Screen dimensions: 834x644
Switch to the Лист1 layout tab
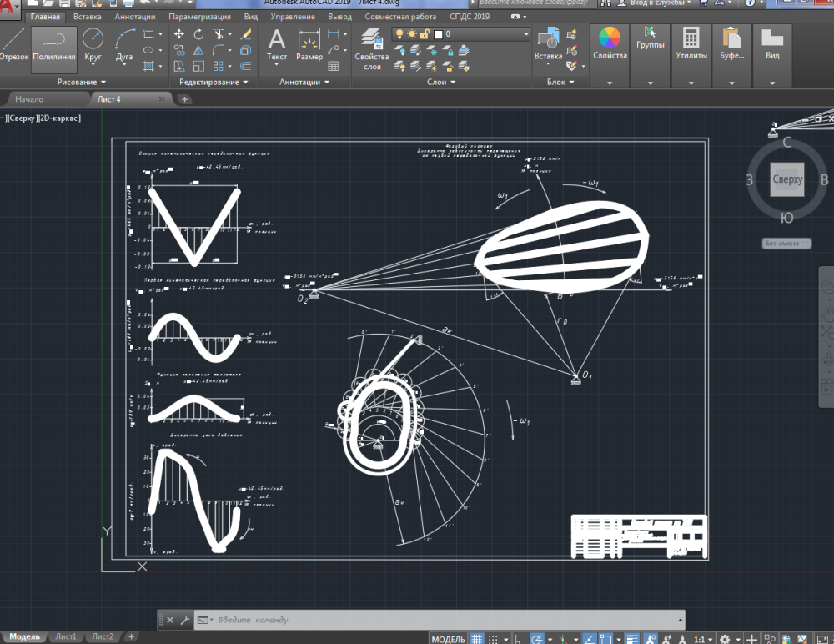pos(65,636)
